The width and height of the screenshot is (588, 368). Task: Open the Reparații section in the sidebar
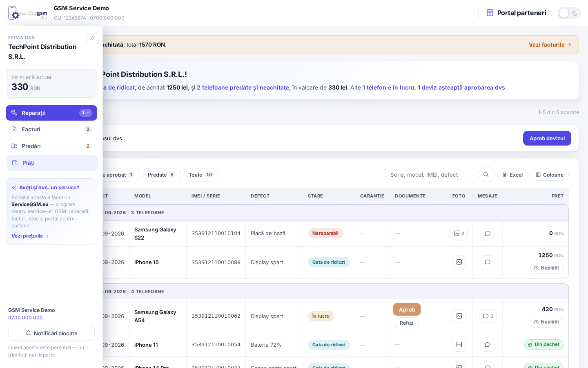(51, 113)
